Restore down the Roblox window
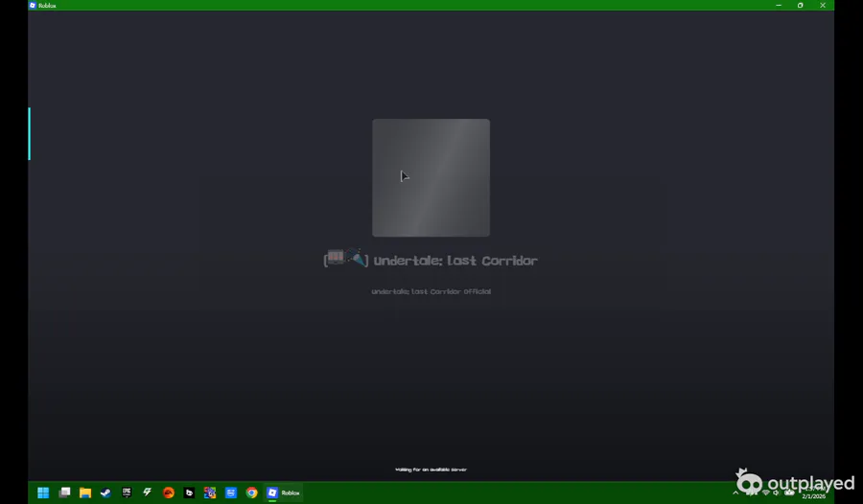 tap(801, 5)
